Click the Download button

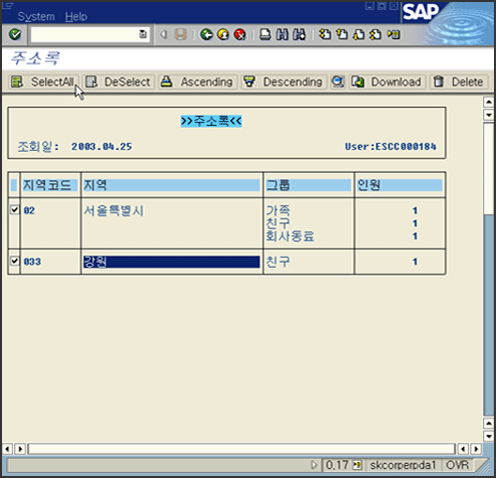pos(387,82)
